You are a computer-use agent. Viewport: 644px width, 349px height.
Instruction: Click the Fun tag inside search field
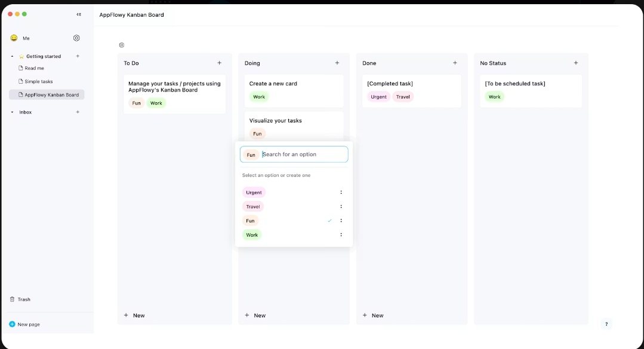[x=251, y=155]
